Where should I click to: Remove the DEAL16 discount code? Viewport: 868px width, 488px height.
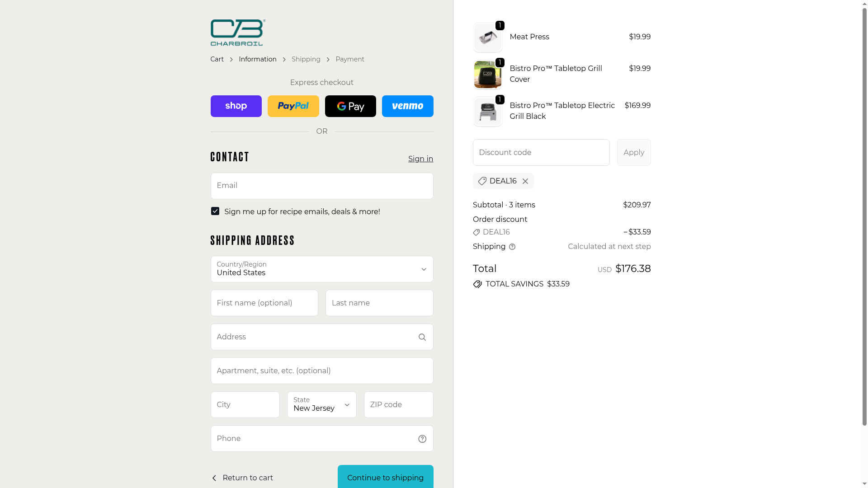point(525,181)
